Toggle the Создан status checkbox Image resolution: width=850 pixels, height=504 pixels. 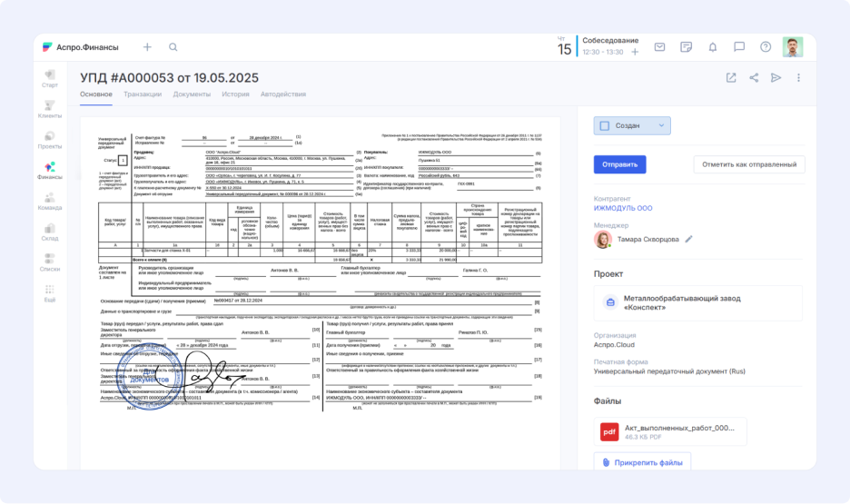pos(605,125)
